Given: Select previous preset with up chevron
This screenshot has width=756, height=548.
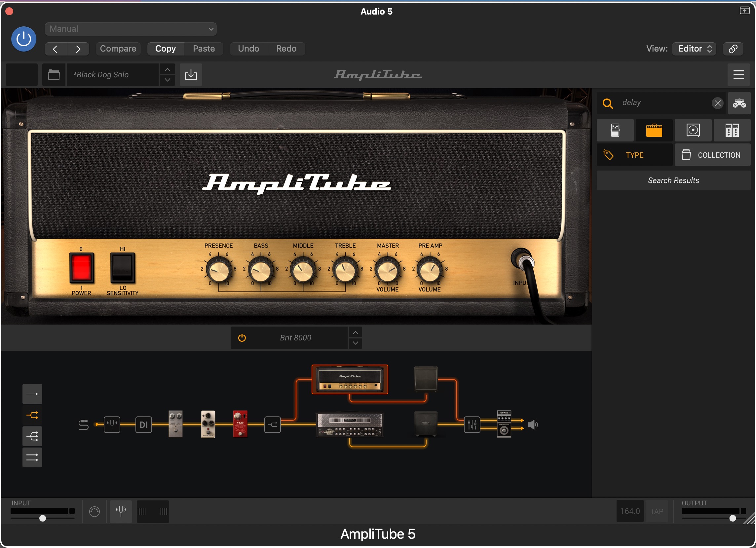Looking at the screenshot, I should point(167,69).
